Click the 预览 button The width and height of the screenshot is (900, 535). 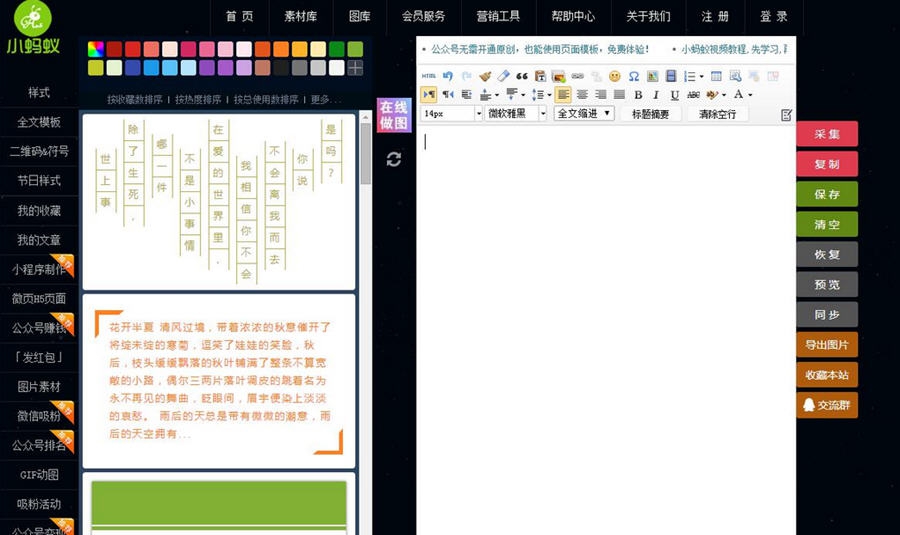(827, 285)
